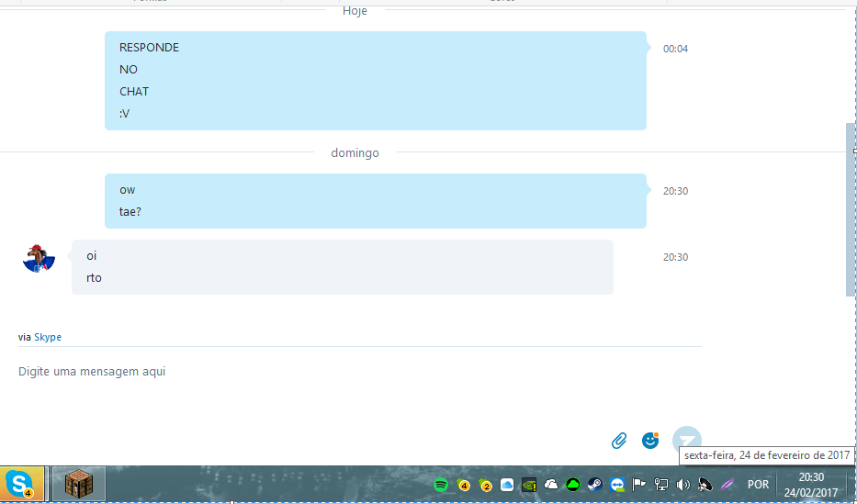The image size is (857, 504).
Task: Click the received 'rto' message
Action: [x=94, y=278]
